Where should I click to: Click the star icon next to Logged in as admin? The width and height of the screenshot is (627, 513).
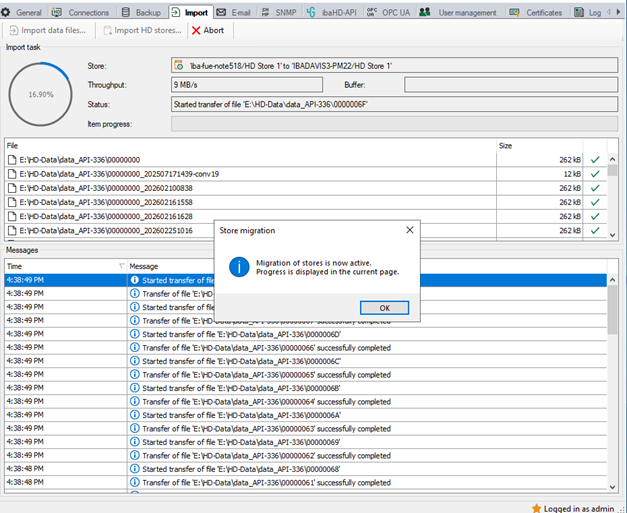tap(537, 508)
